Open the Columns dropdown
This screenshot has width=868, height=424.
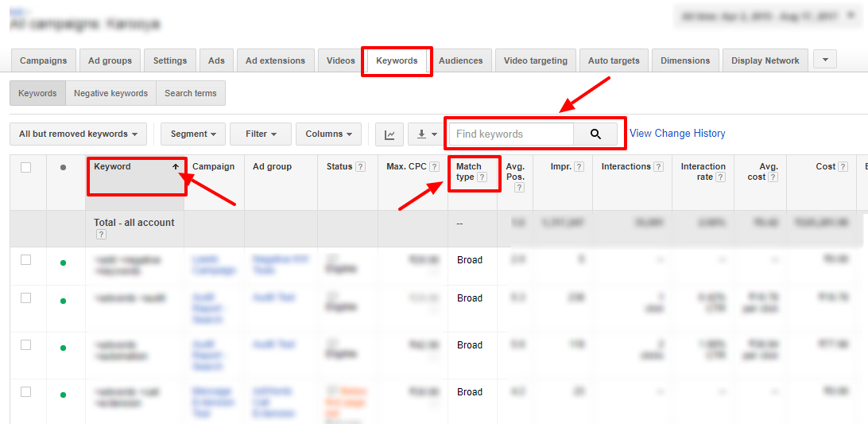(329, 134)
